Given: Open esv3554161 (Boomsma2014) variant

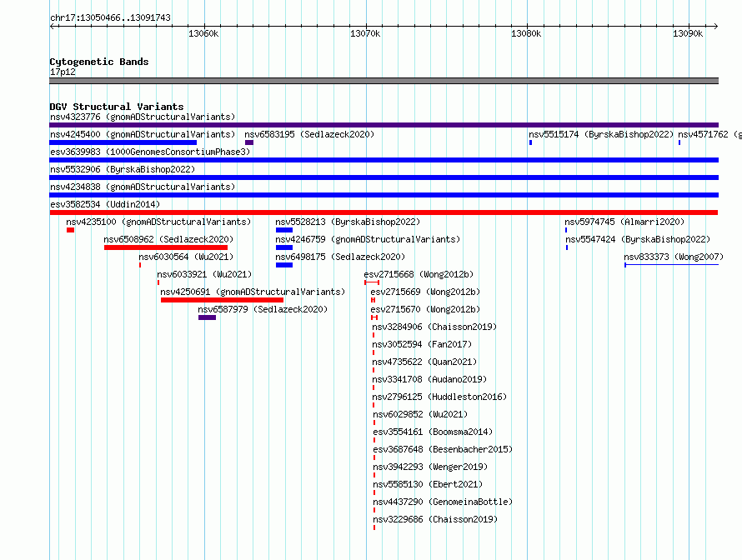Looking at the screenshot, I should [x=433, y=432].
